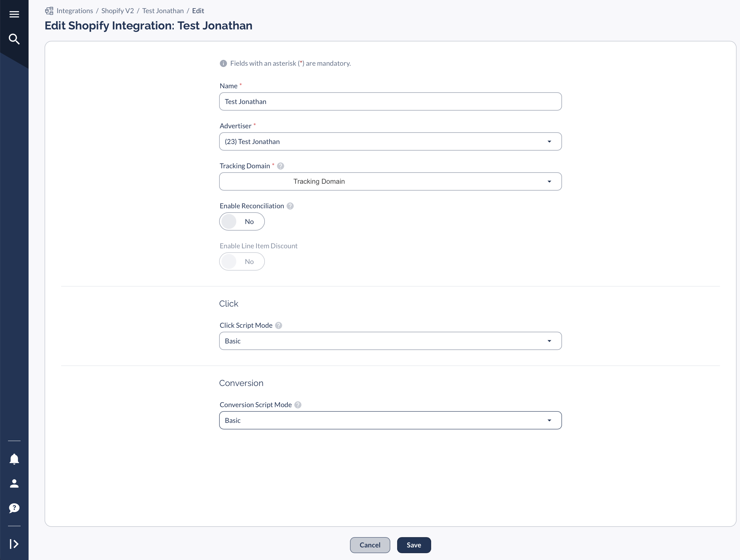740x560 pixels.
Task: Click the Edit breadcrumb
Action: point(198,11)
